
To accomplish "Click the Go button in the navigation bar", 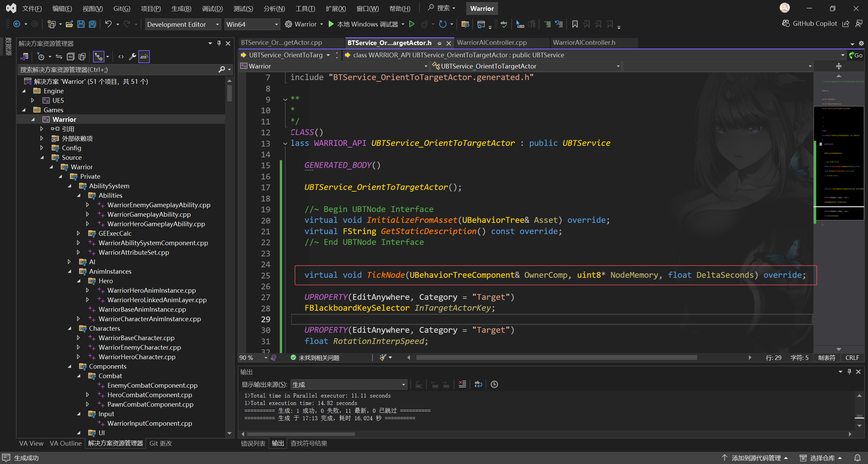I will (856, 55).
